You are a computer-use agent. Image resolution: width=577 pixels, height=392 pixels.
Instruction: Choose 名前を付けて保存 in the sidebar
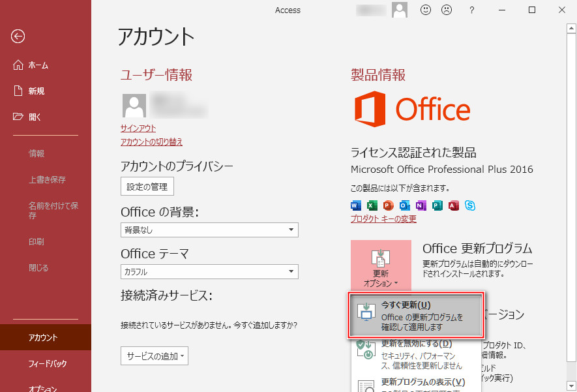pos(53,210)
